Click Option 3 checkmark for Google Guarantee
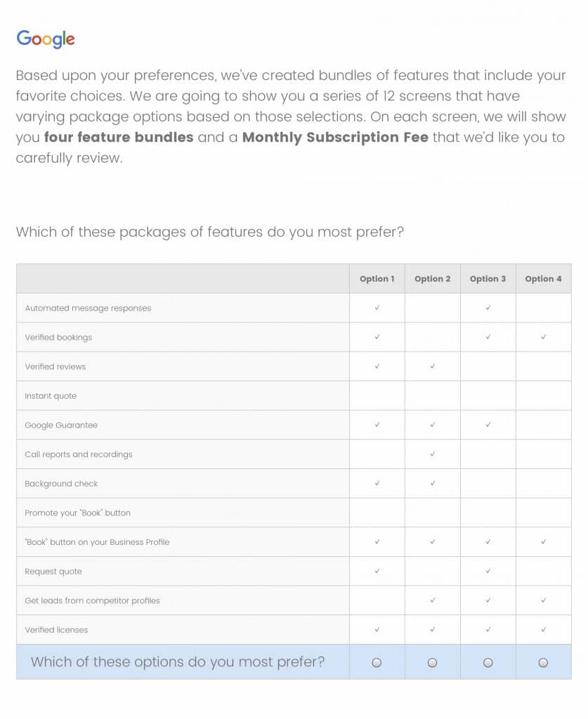Viewport: 588px width, 719px height. (x=488, y=425)
